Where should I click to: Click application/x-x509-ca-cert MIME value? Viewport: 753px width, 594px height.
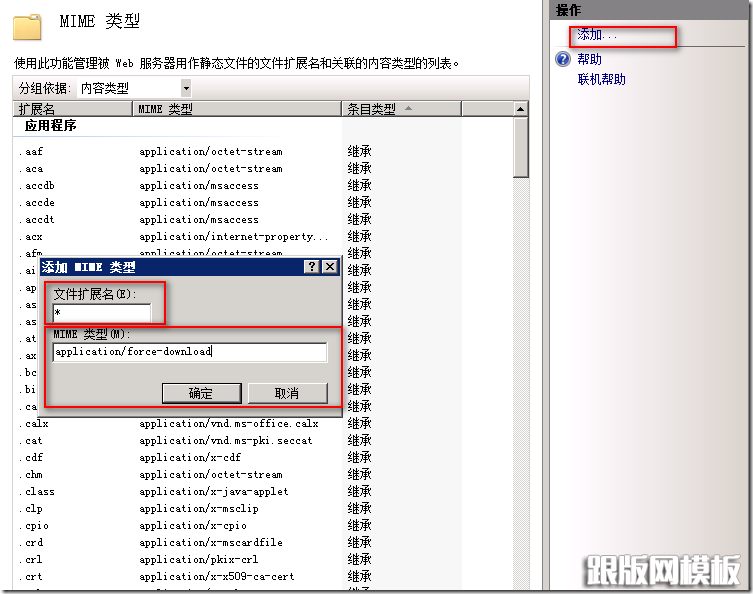tap(217, 577)
